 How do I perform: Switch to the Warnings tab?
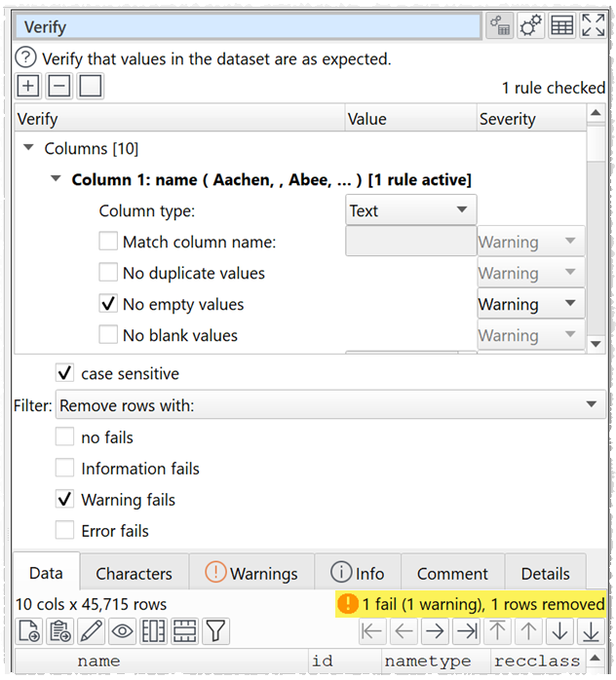(251, 573)
